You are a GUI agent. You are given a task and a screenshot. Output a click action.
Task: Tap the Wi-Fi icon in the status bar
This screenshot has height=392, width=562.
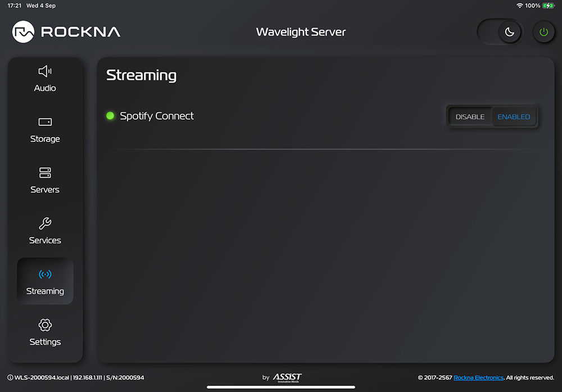pyautogui.click(x=519, y=6)
